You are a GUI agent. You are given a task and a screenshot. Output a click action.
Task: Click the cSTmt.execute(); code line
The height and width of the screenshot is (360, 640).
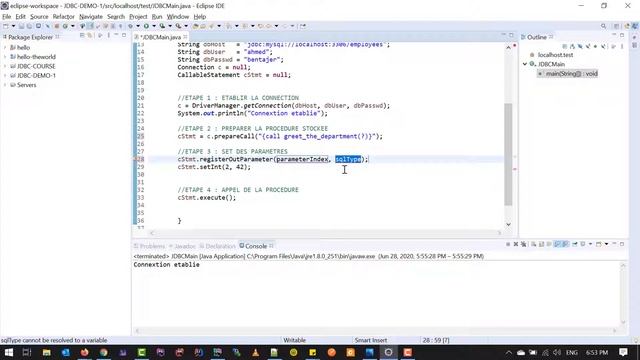[207, 198]
